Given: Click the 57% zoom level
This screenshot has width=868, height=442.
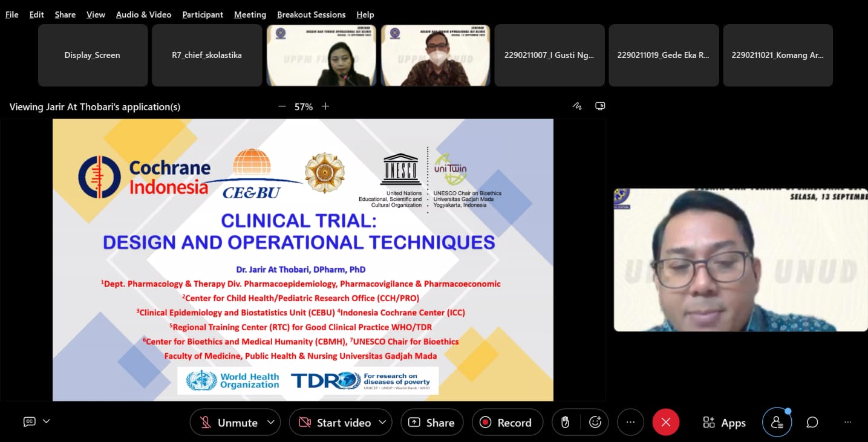Looking at the screenshot, I should point(304,106).
